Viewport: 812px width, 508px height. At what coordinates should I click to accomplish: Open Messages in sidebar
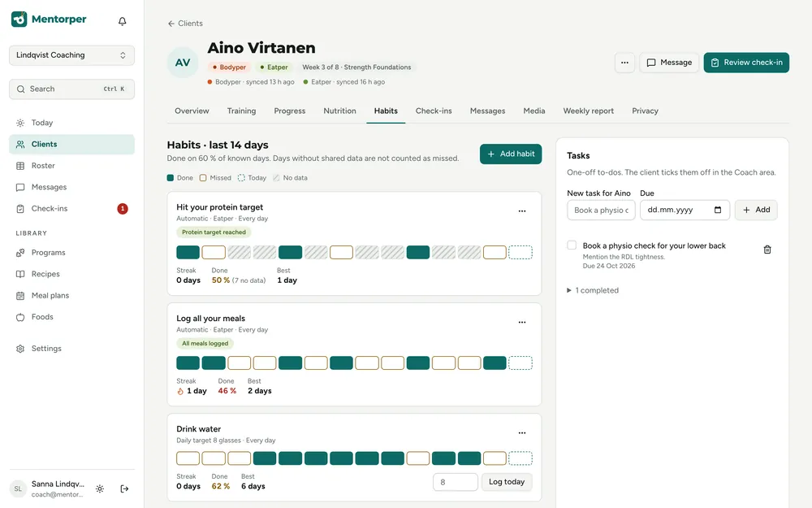point(71,187)
